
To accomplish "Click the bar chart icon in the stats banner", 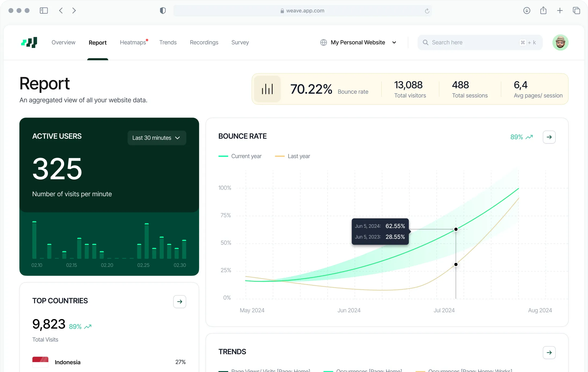I will pyautogui.click(x=267, y=89).
